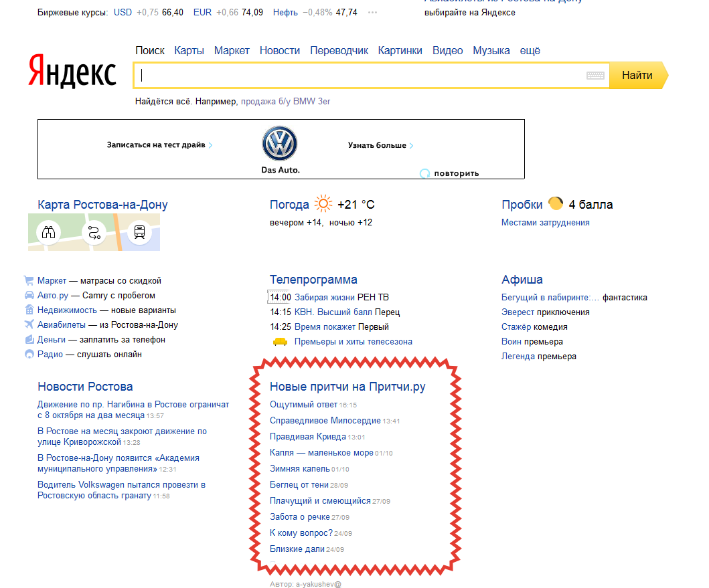
Task: Open the Легенда movie link
Action: coord(518,356)
